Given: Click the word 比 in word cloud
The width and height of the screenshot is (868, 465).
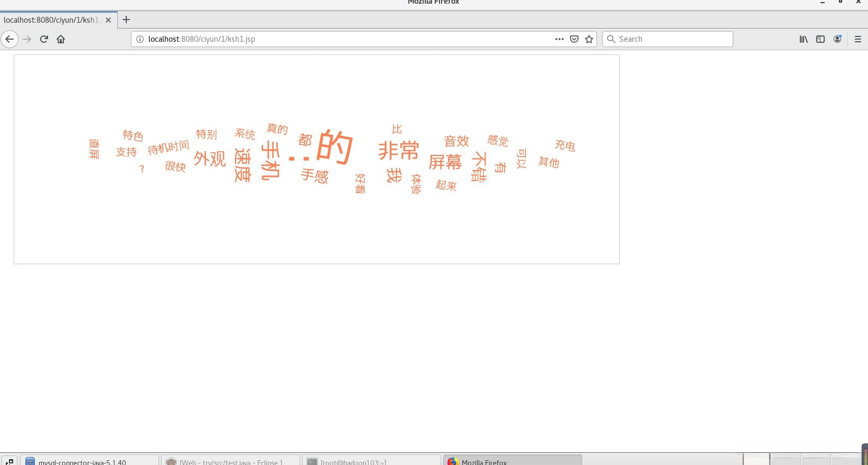Looking at the screenshot, I should pos(397,129).
